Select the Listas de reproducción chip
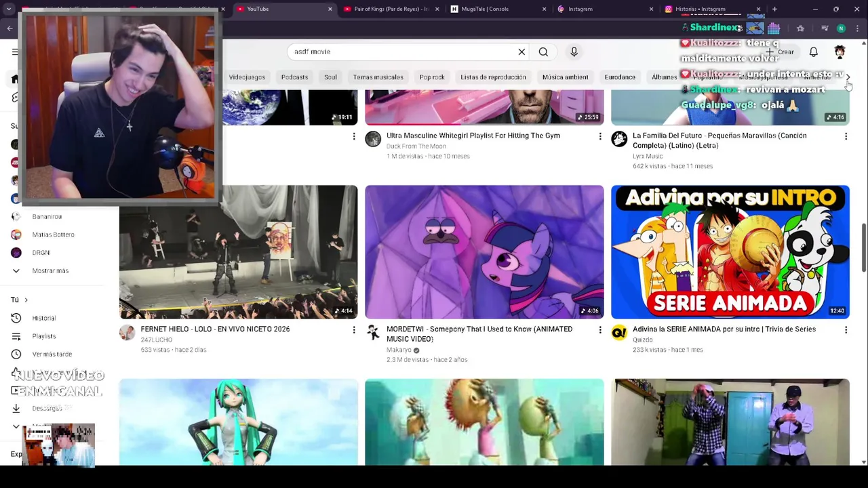 click(x=493, y=77)
